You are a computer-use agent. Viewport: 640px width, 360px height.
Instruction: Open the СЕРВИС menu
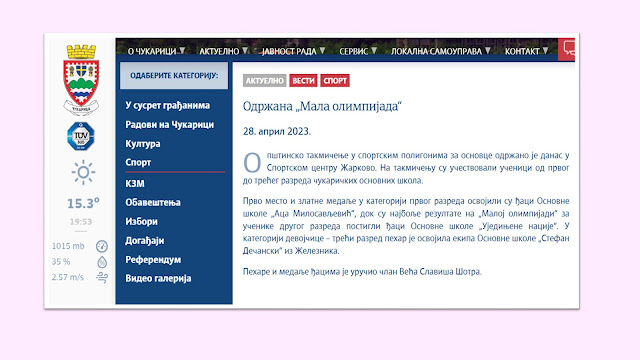pos(353,51)
